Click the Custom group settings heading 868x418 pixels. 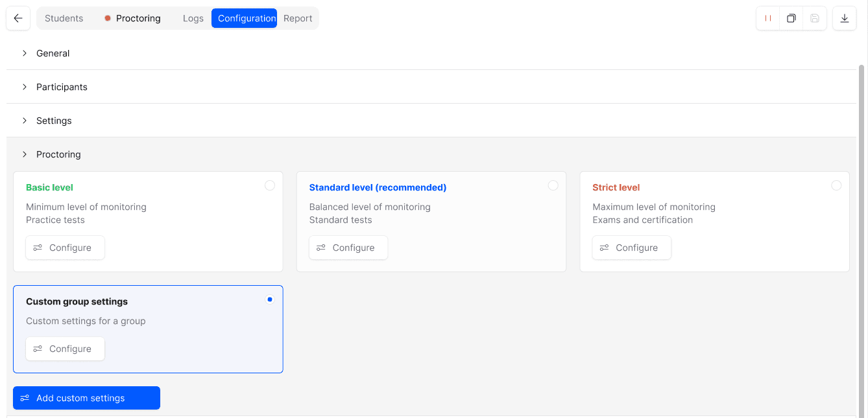coord(77,301)
